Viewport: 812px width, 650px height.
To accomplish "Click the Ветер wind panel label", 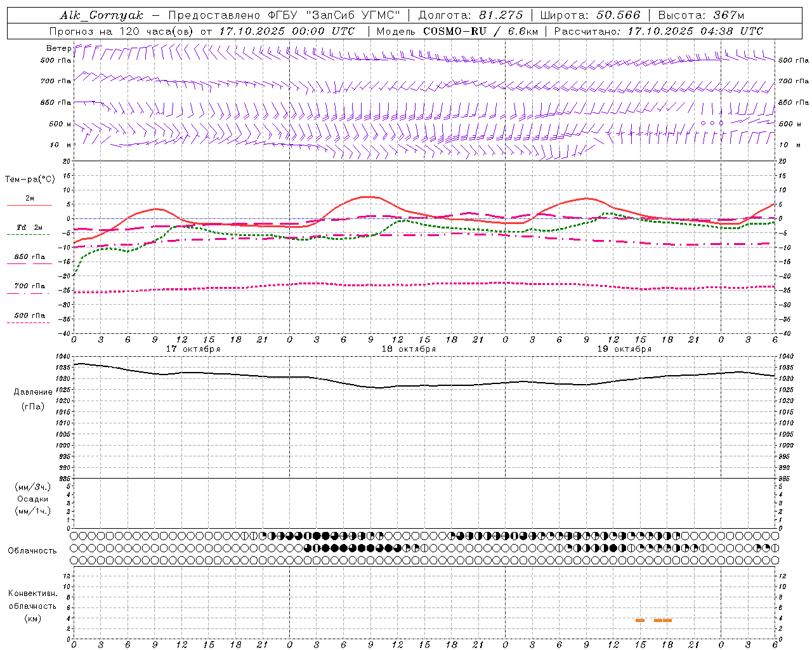I will pos(58,48).
